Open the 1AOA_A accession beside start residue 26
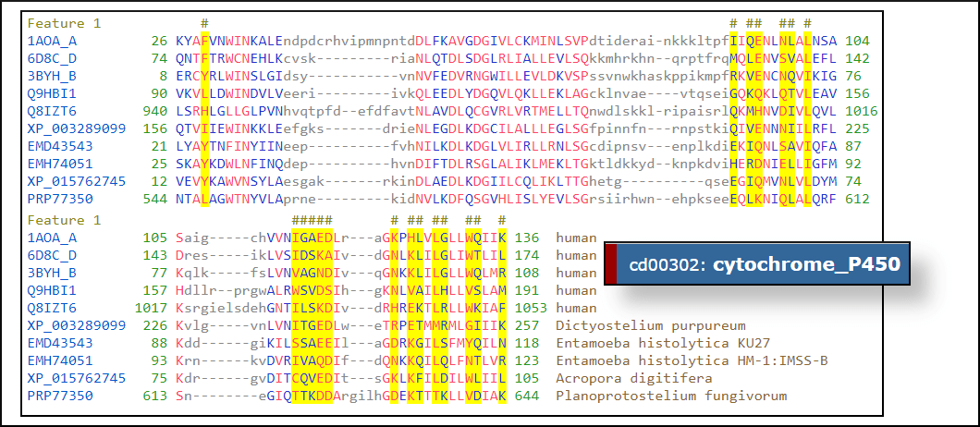This screenshot has height=427, width=980. 53,42
